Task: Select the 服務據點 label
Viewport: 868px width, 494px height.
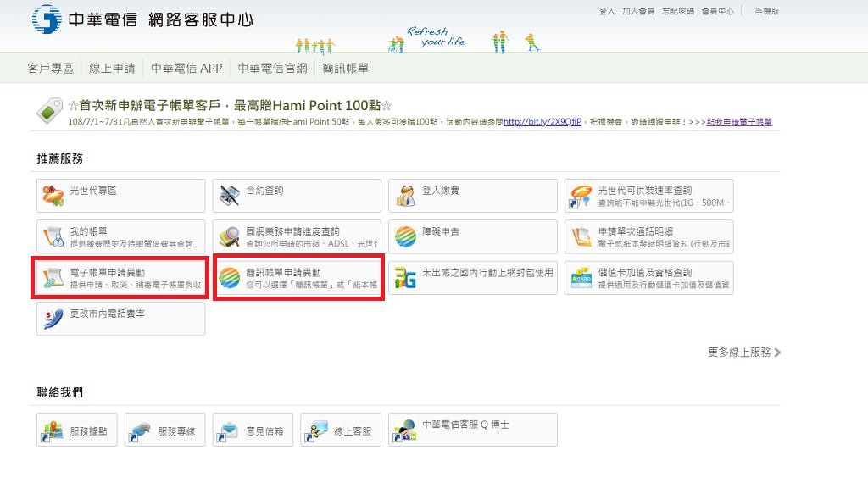Action: pos(88,431)
